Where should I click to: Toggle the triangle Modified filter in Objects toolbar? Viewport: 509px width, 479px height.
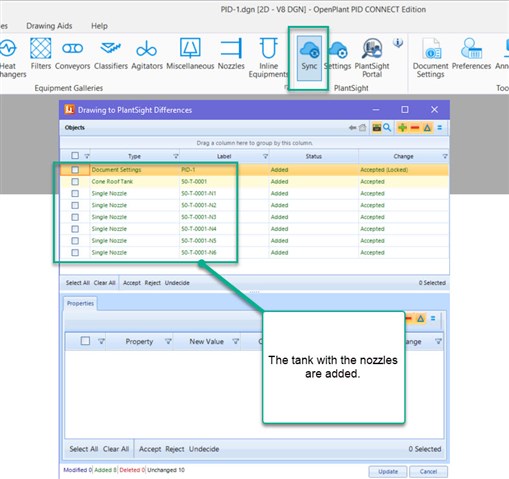(x=427, y=128)
